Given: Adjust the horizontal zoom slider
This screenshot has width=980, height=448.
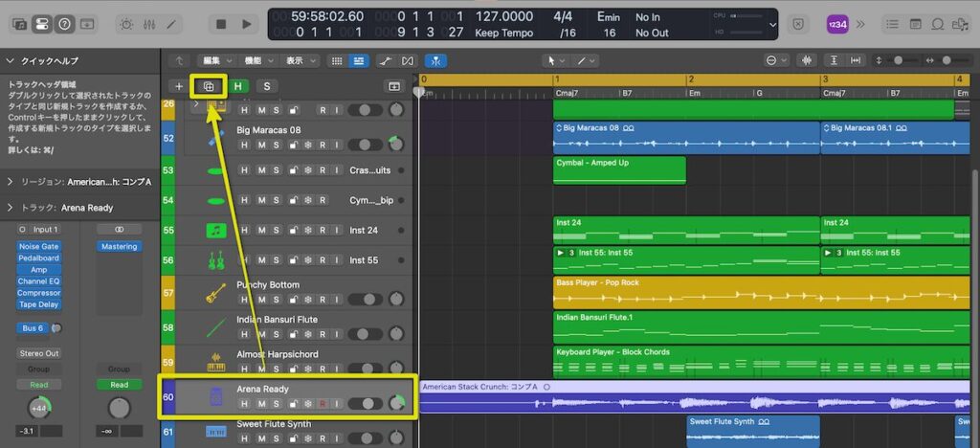Looking at the screenshot, I should click(947, 60).
